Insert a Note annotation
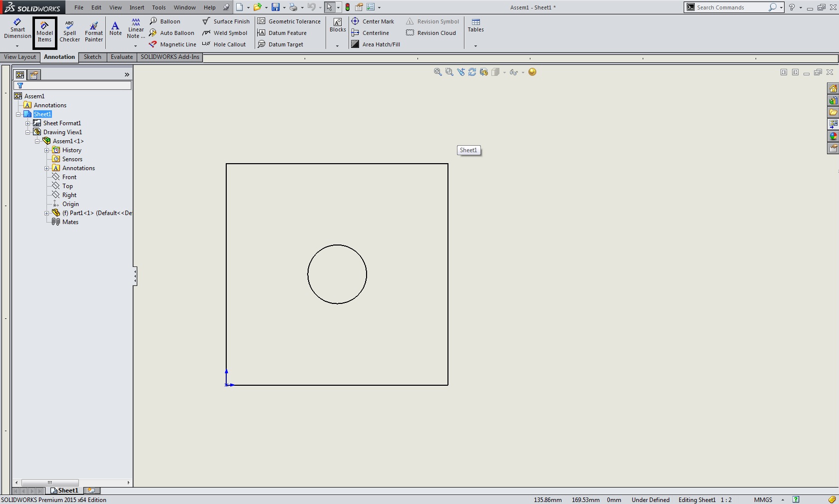Image resolution: width=839 pixels, height=504 pixels. pyautogui.click(x=115, y=29)
